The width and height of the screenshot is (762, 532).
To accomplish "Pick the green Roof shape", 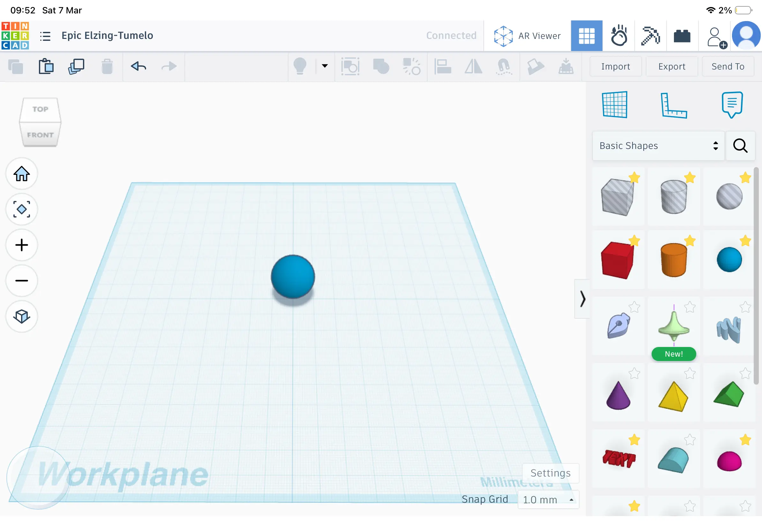I will (x=729, y=395).
